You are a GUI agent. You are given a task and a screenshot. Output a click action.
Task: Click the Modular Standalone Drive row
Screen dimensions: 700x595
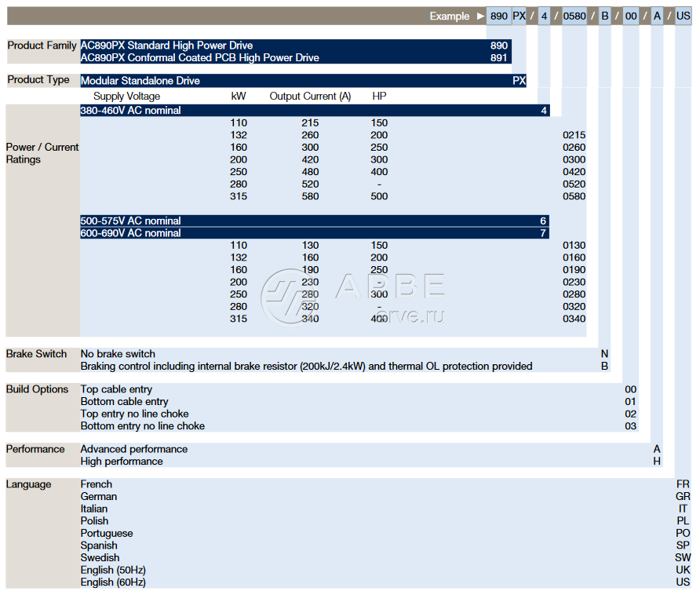point(302,81)
